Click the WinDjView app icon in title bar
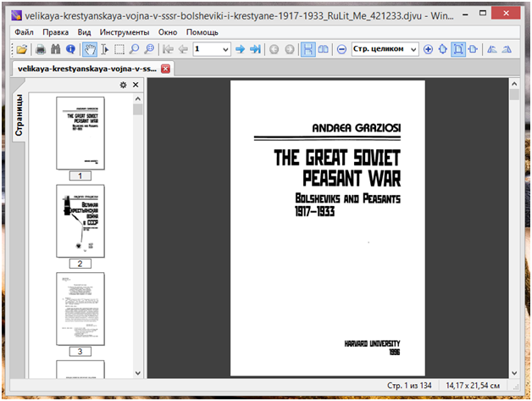Viewport: 532px width, 401px height. (16, 15)
